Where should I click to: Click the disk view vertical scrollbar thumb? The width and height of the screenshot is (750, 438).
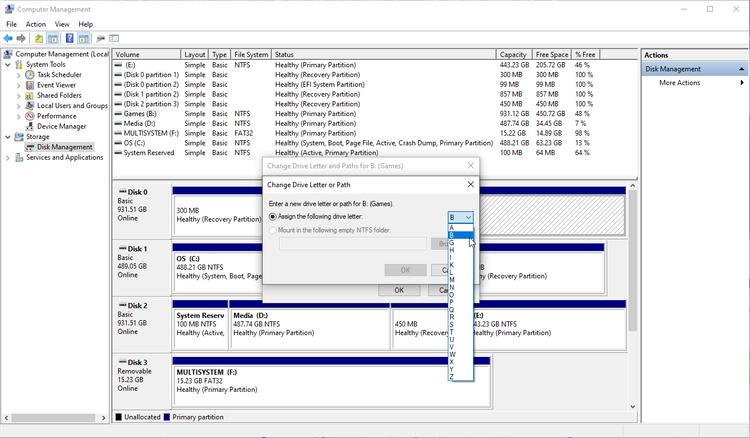pos(633,261)
